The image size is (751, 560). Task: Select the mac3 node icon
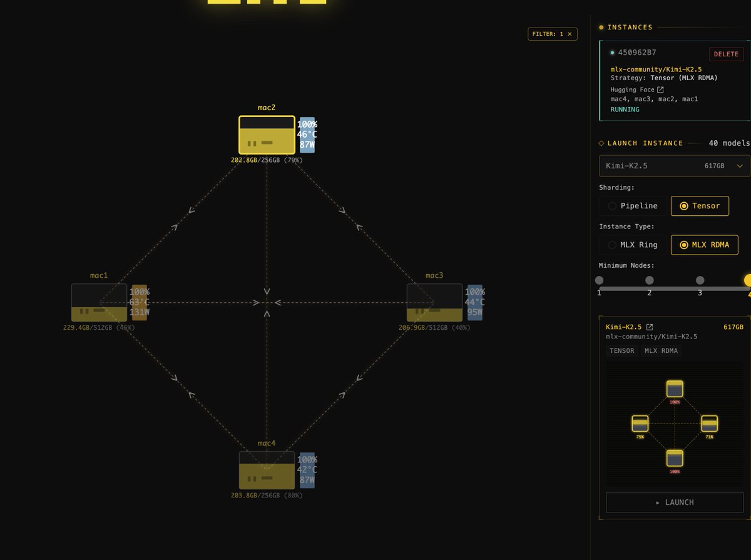[434, 302]
